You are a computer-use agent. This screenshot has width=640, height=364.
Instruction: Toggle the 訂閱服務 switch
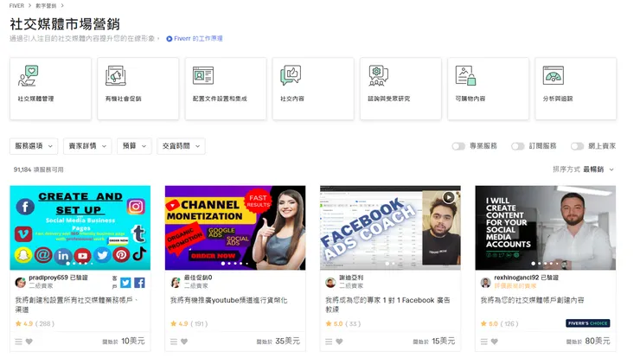[x=517, y=146]
